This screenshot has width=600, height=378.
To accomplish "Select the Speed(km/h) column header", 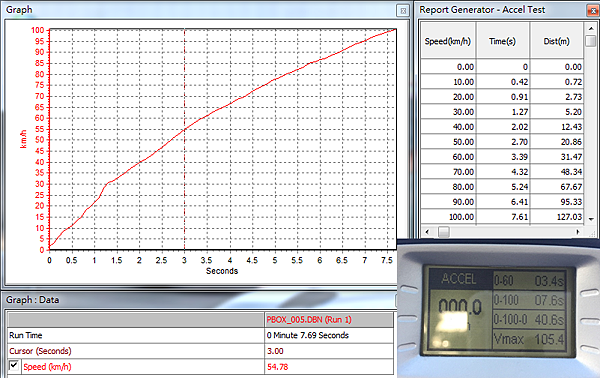I will point(448,41).
